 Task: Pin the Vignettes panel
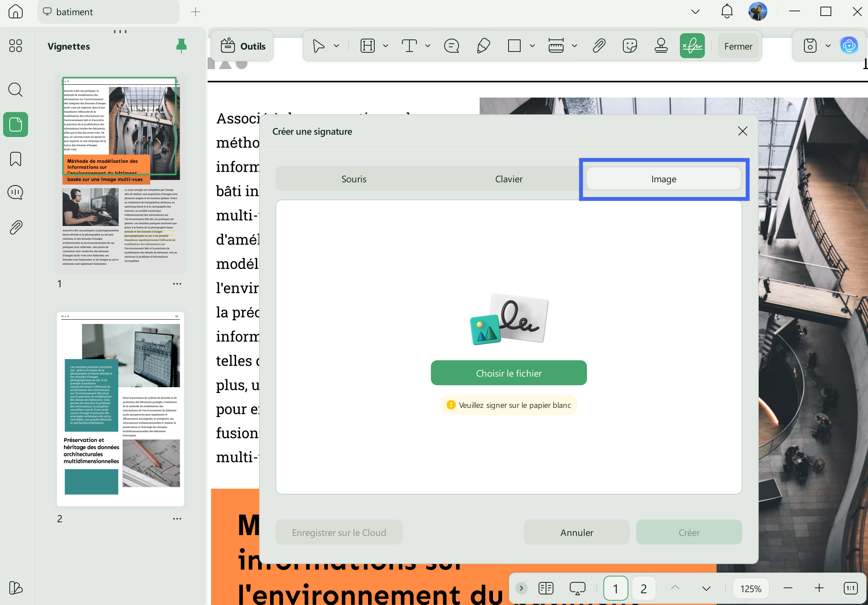point(181,46)
